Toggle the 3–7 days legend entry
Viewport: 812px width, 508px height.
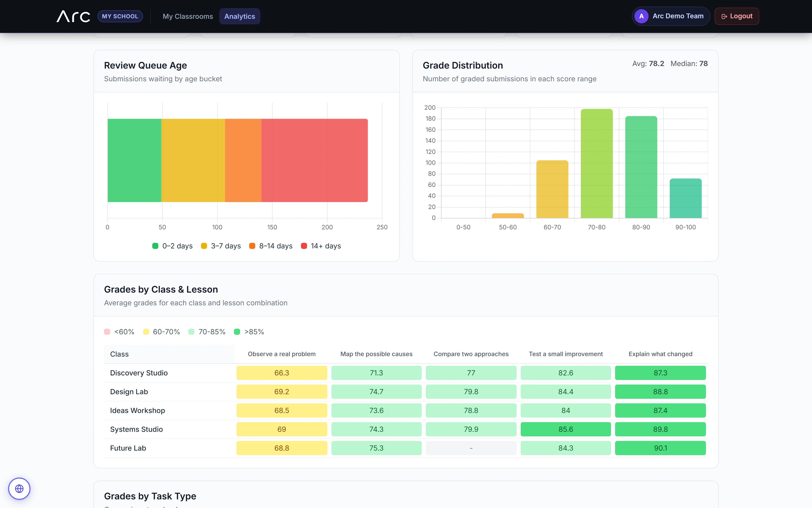221,246
